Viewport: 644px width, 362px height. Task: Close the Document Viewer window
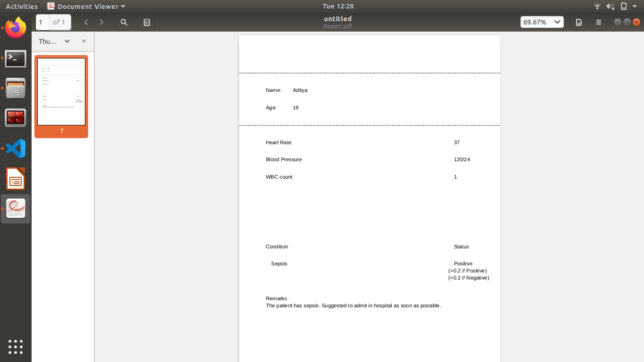(x=636, y=22)
